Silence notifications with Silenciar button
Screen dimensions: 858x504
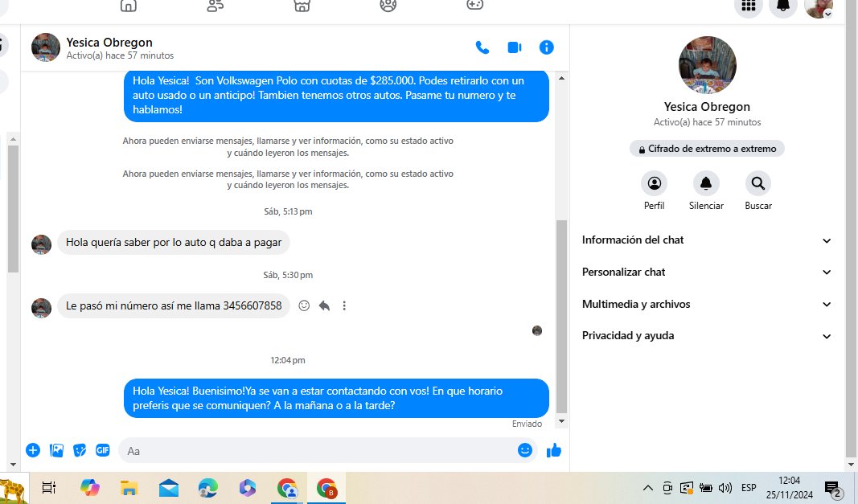pyautogui.click(x=706, y=184)
